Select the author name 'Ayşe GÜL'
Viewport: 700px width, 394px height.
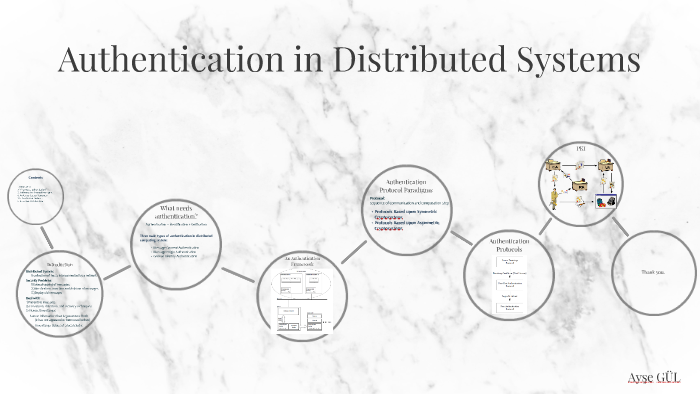654,377
